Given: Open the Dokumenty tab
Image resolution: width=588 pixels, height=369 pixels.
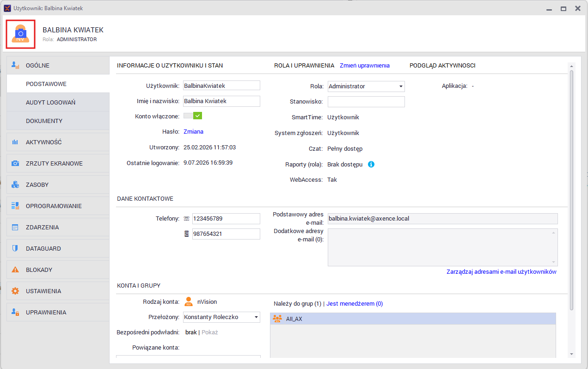Looking at the screenshot, I should click(x=58, y=121).
